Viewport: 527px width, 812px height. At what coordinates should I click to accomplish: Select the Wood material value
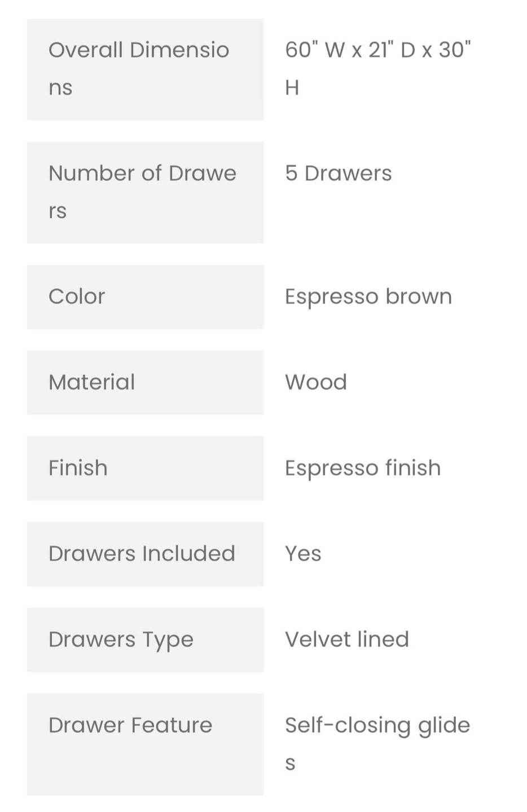(315, 382)
